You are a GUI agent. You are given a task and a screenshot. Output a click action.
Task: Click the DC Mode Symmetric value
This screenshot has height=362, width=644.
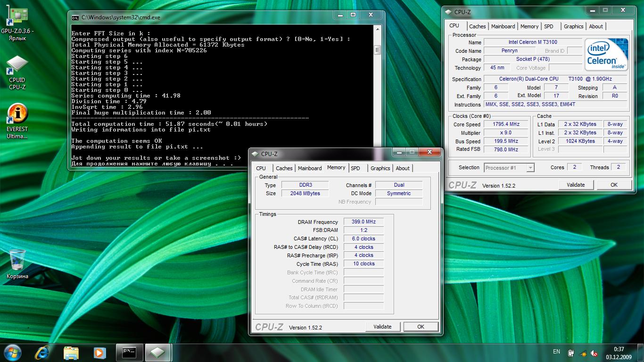coord(399,194)
